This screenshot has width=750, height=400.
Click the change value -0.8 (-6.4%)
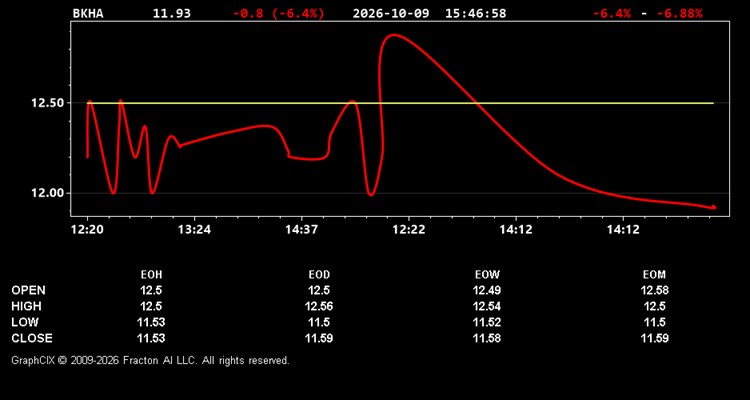click(279, 13)
